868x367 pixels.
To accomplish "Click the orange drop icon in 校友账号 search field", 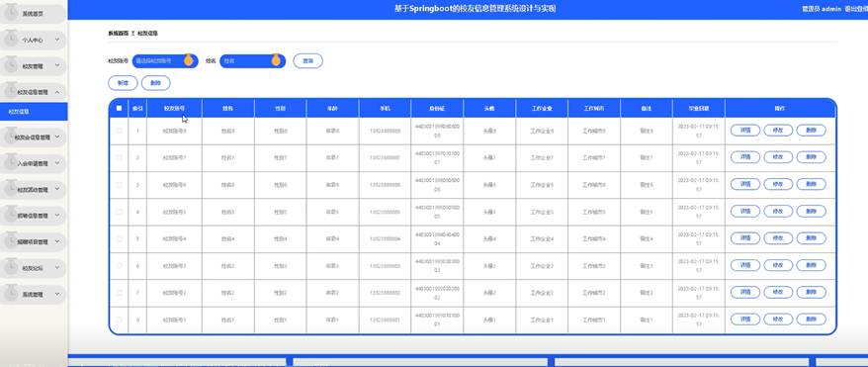I will click(188, 60).
